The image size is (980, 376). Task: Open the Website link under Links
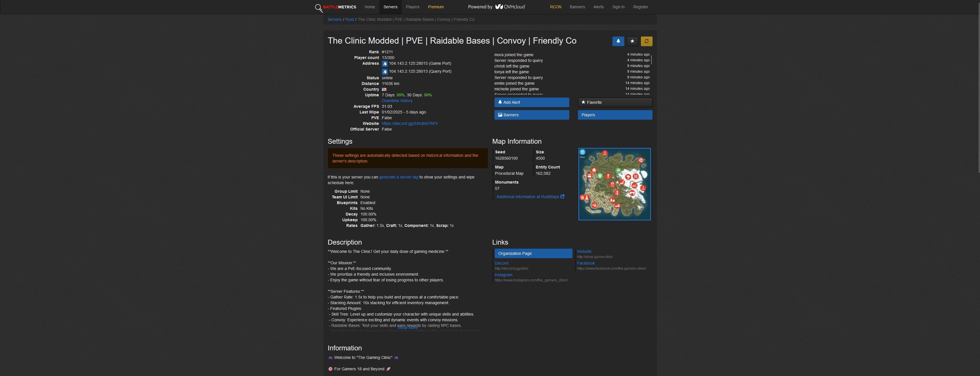[x=584, y=251]
